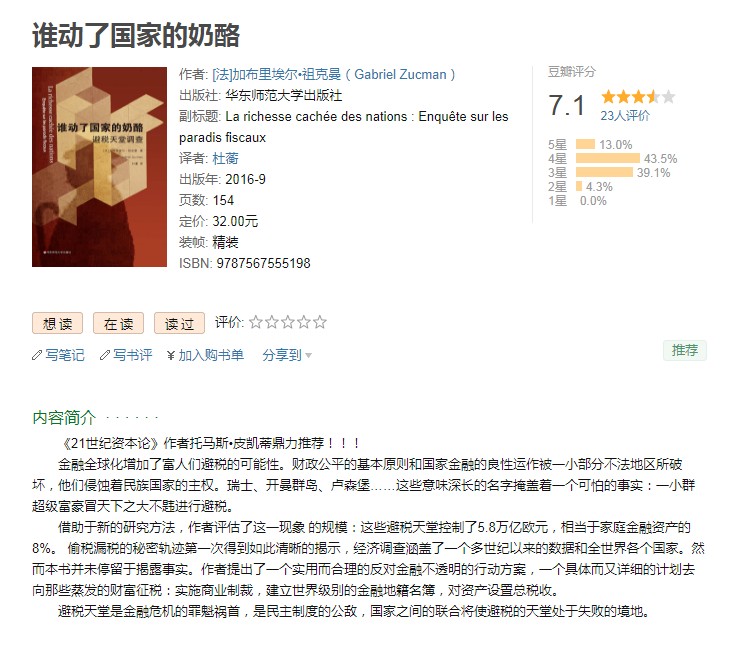Mark the book as 在读
Image resolution: width=738 pixels, height=646 pixels.
(118, 323)
